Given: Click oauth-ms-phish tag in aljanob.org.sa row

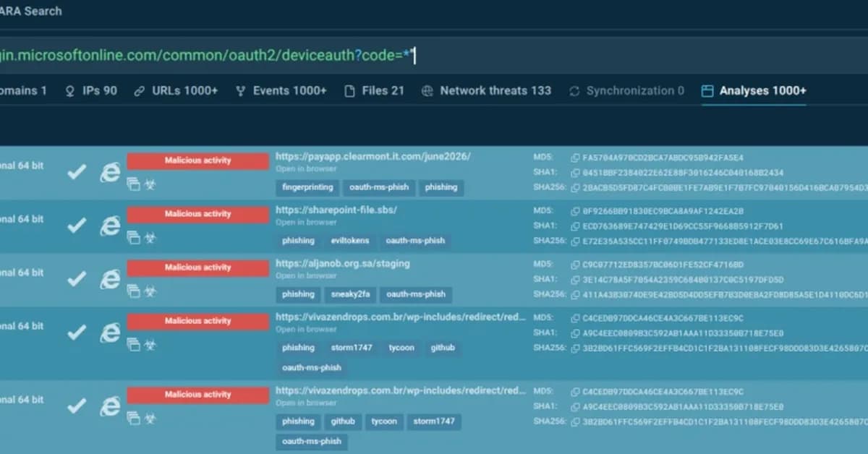Looking at the screenshot, I should click(416, 294).
